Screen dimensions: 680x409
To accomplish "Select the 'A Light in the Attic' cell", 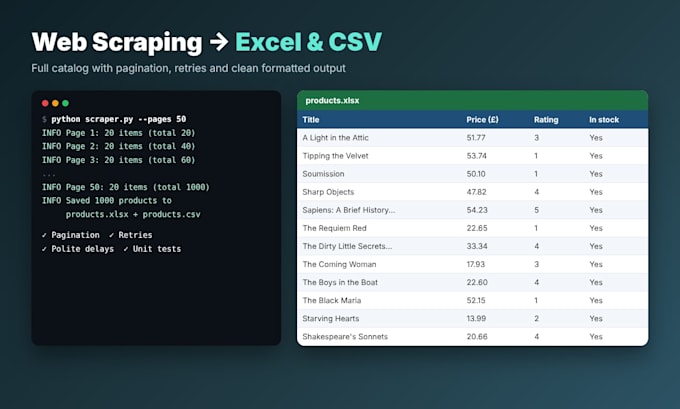I will [335, 138].
